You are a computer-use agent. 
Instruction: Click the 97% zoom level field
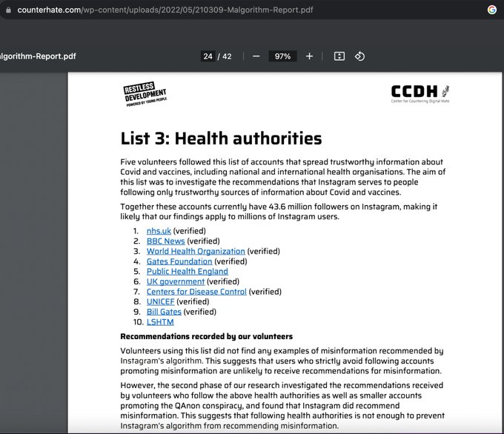coord(282,56)
